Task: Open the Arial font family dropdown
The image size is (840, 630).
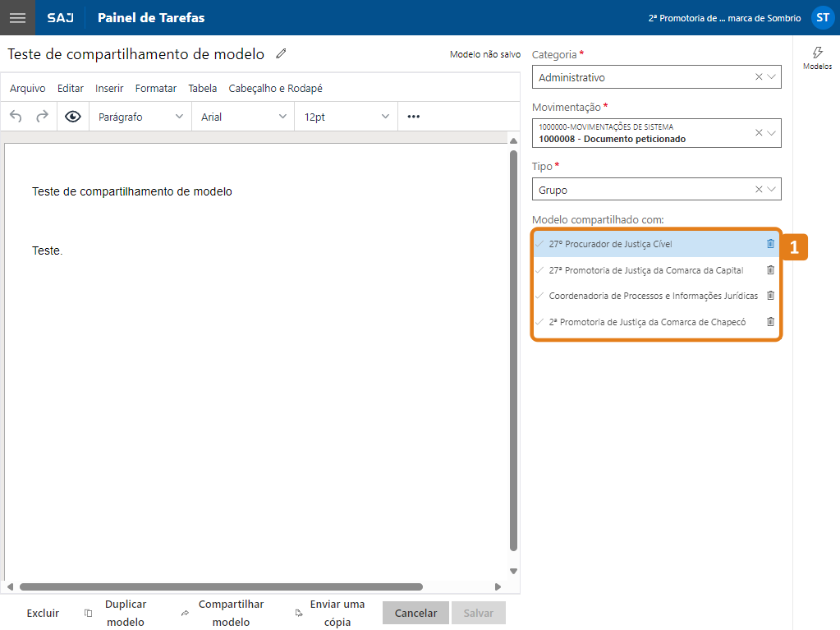Action: point(242,116)
